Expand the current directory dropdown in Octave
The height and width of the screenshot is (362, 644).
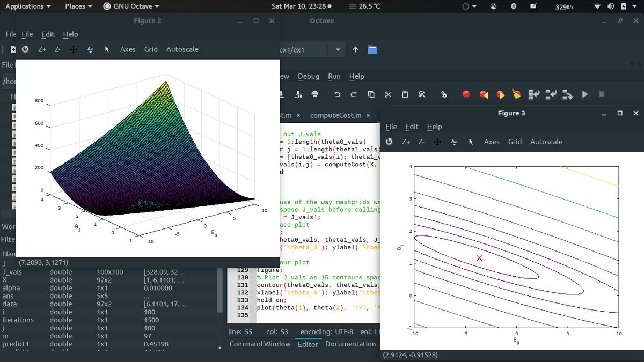click(x=338, y=50)
